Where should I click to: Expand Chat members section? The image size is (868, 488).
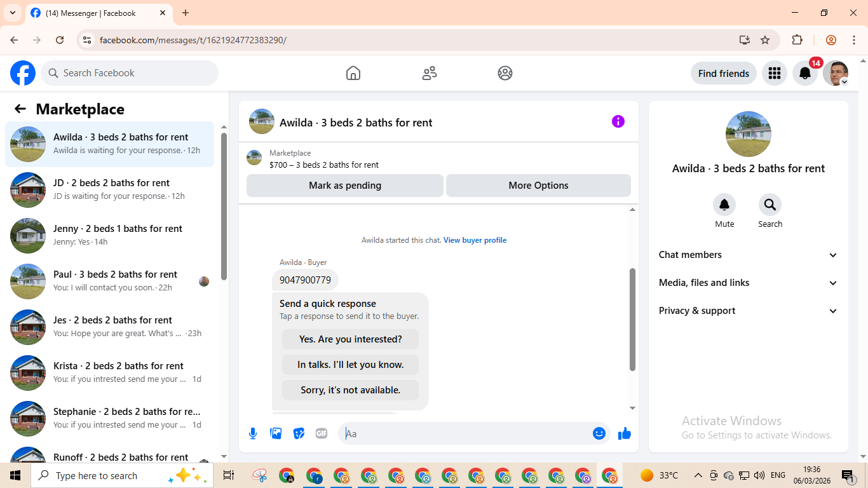pos(749,255)
